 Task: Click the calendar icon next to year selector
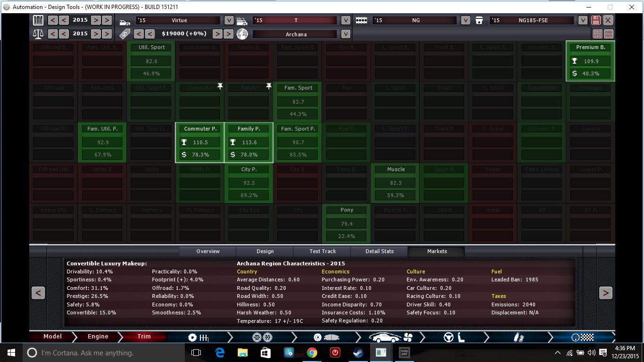click(x=38, y=20)
